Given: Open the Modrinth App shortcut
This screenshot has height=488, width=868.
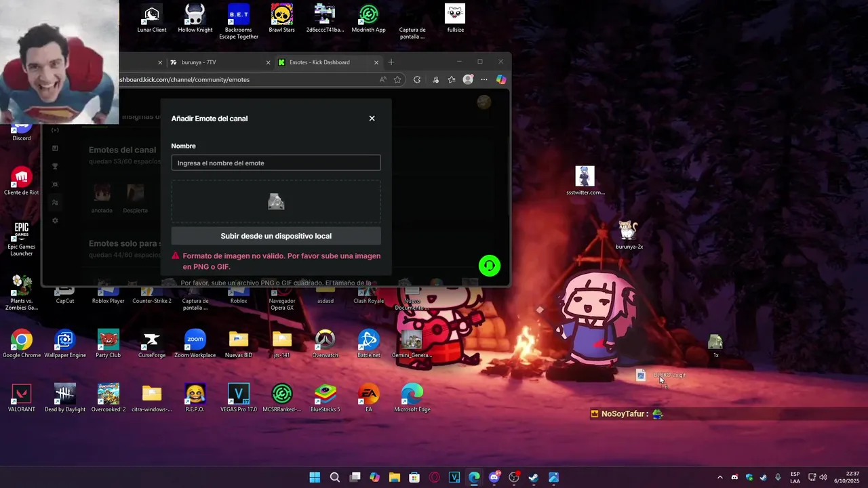Looking at the screenshot, I should pos(369,18).
